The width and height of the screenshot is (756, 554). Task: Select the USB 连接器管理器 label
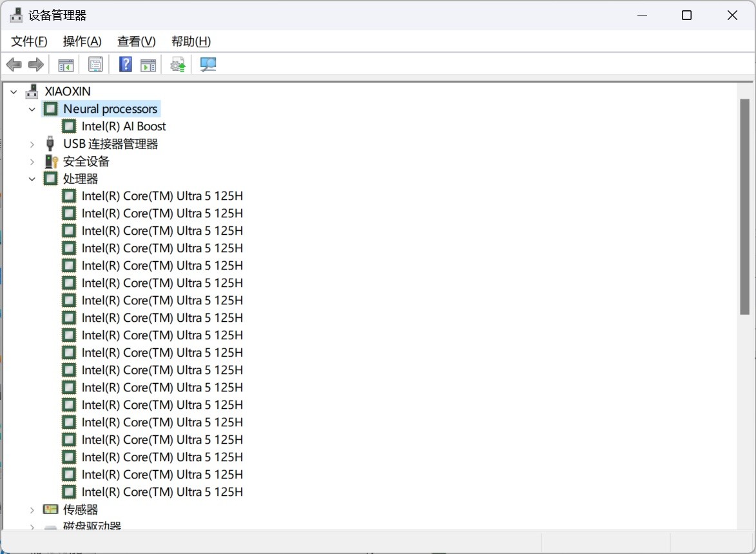tap(110, 143)
